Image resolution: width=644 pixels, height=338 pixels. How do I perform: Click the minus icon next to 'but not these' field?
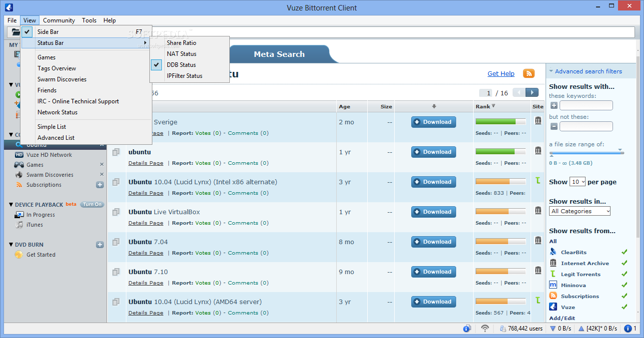click(x=554, y=126)
